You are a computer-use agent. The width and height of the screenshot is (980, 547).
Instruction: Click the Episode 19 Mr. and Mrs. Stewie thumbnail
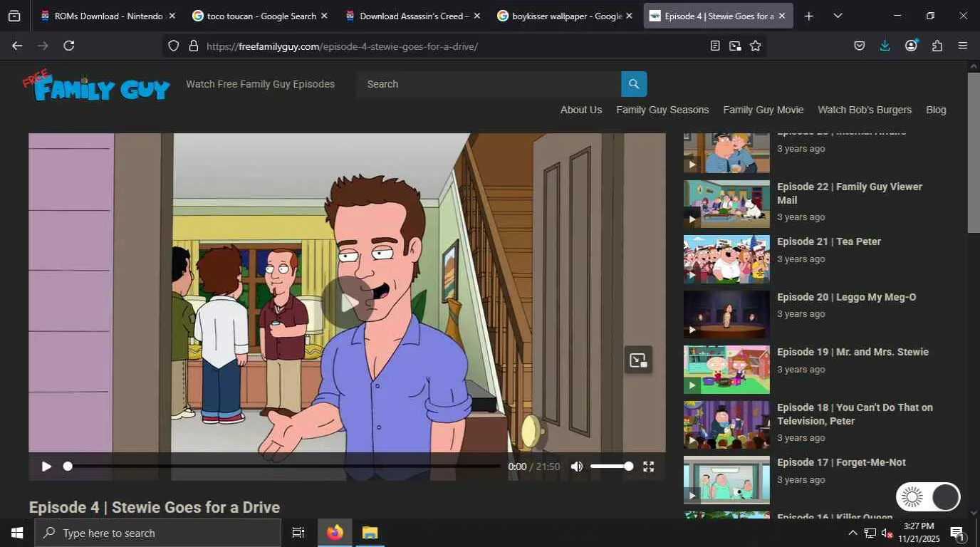(x=726, y=370)
